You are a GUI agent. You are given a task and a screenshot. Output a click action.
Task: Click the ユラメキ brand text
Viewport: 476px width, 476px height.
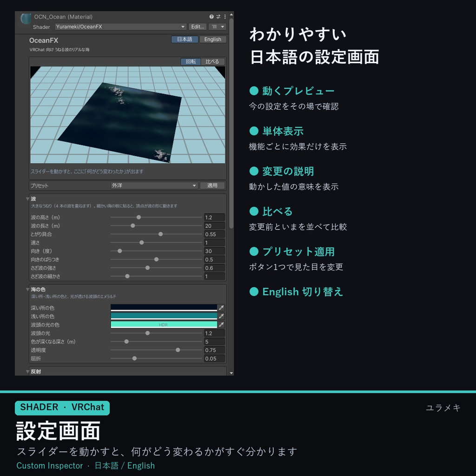(443, 407)
